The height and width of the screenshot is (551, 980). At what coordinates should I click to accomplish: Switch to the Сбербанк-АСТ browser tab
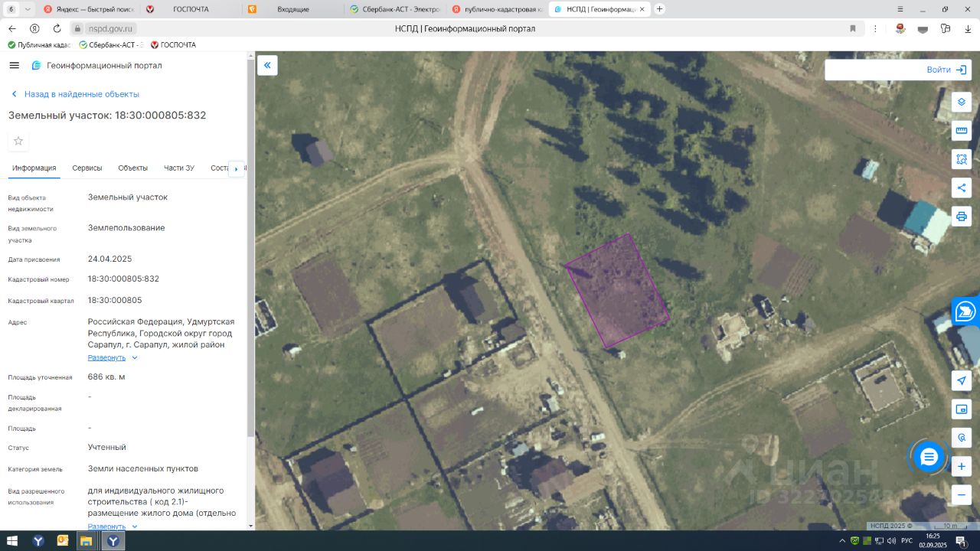394,9
